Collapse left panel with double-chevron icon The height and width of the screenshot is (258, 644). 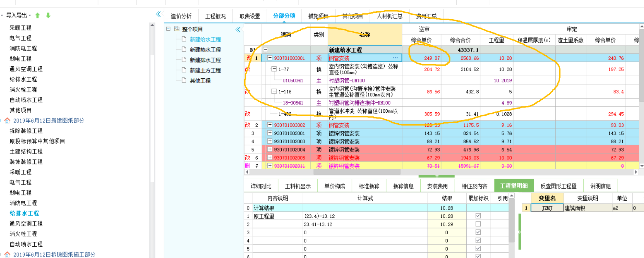[x=158, y=14]
